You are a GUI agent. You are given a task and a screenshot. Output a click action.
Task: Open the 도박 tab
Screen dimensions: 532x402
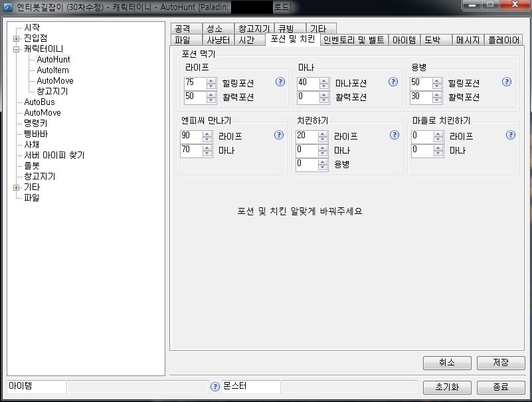pyautogui.click(x=436, y=40)
